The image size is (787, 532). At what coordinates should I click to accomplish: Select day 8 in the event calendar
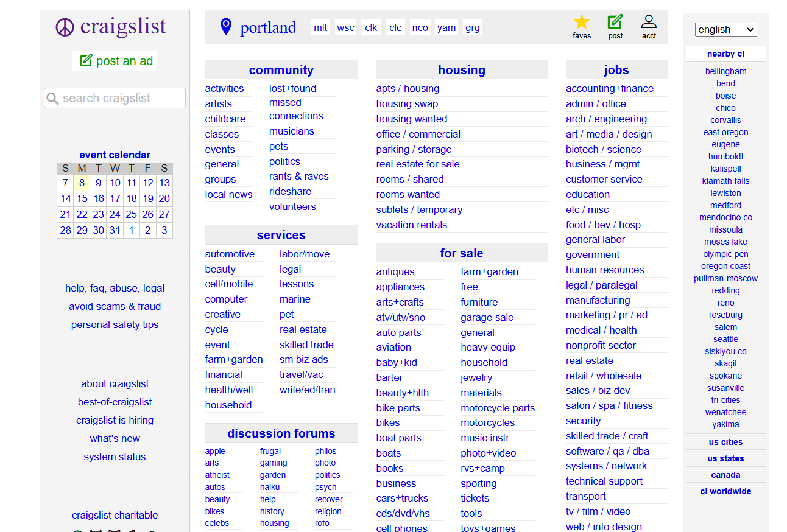tap(82, 183)
